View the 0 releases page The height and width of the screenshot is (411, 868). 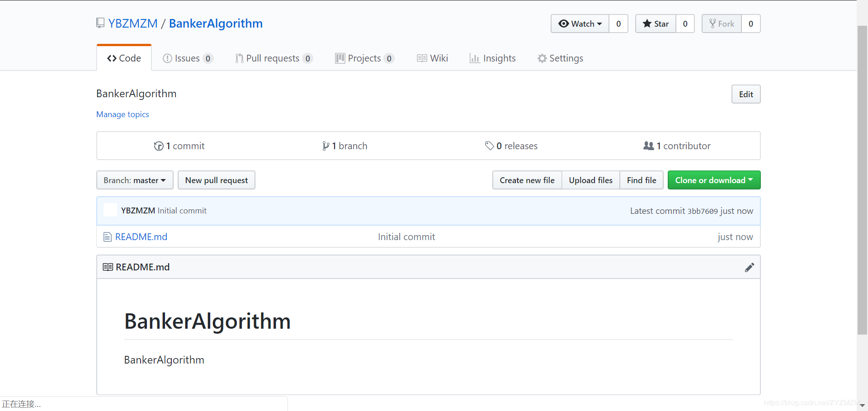(x=511, y=146)
